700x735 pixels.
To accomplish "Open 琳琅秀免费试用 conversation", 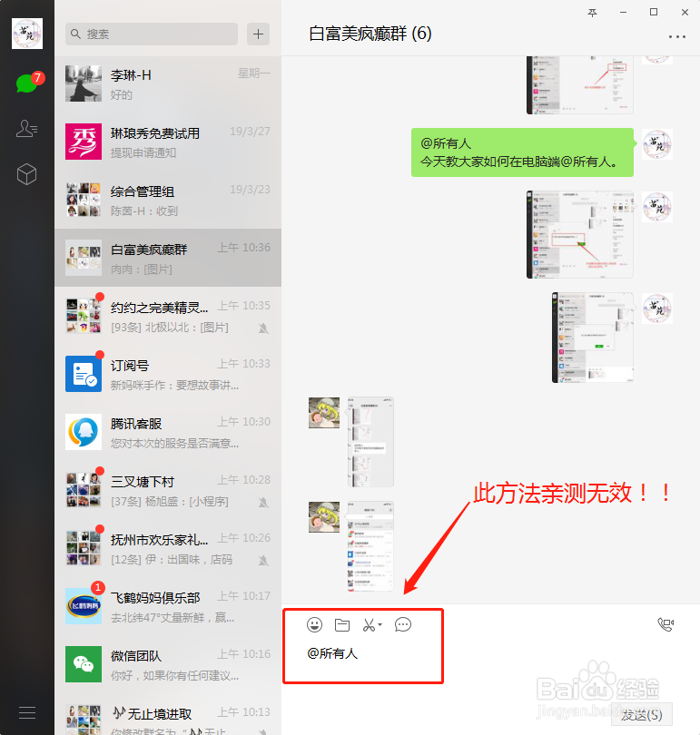I will (168, 142).
